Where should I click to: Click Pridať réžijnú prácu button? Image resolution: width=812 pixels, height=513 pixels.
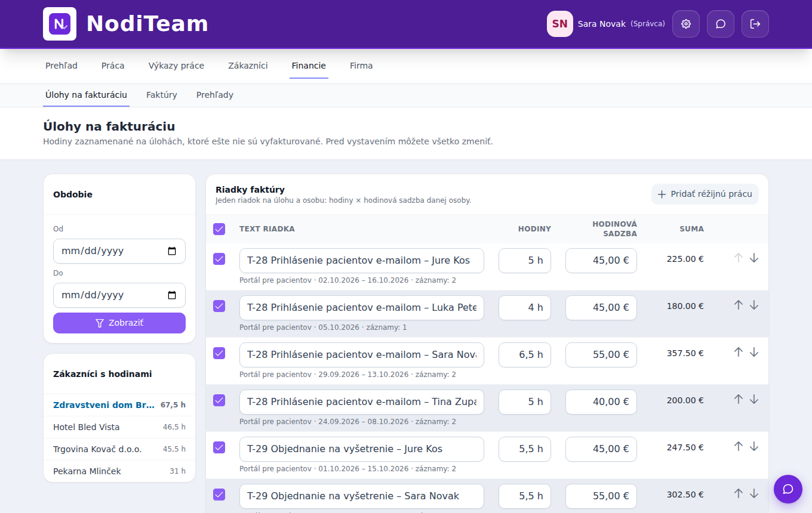coord(705,194)
